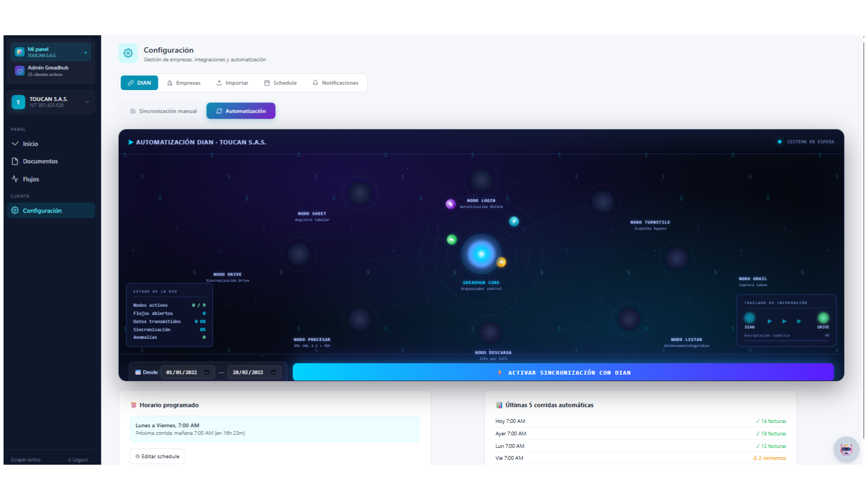
Task: Open the calendar picker for 28/02/2022
Action: [273, 372]
